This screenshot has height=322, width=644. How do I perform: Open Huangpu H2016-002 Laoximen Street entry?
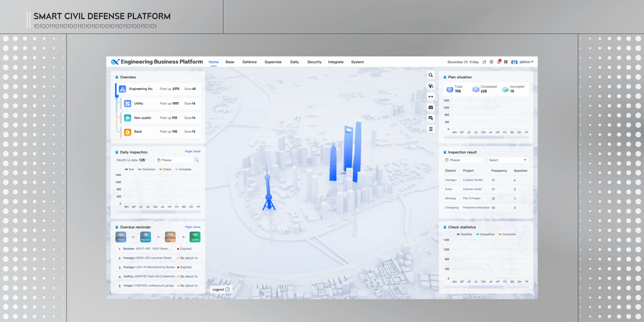click(x=158, y=258)
